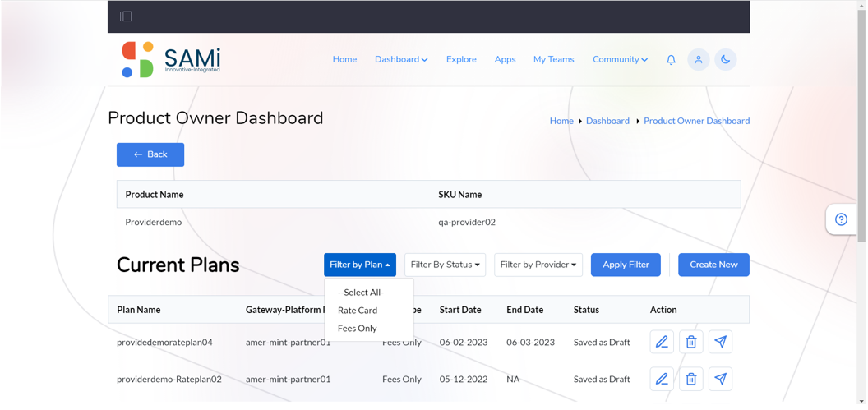Viewport: 868px width, 410px height.
Task: Select Providerdemo product name cell
Action: click(x=154, y=223)
